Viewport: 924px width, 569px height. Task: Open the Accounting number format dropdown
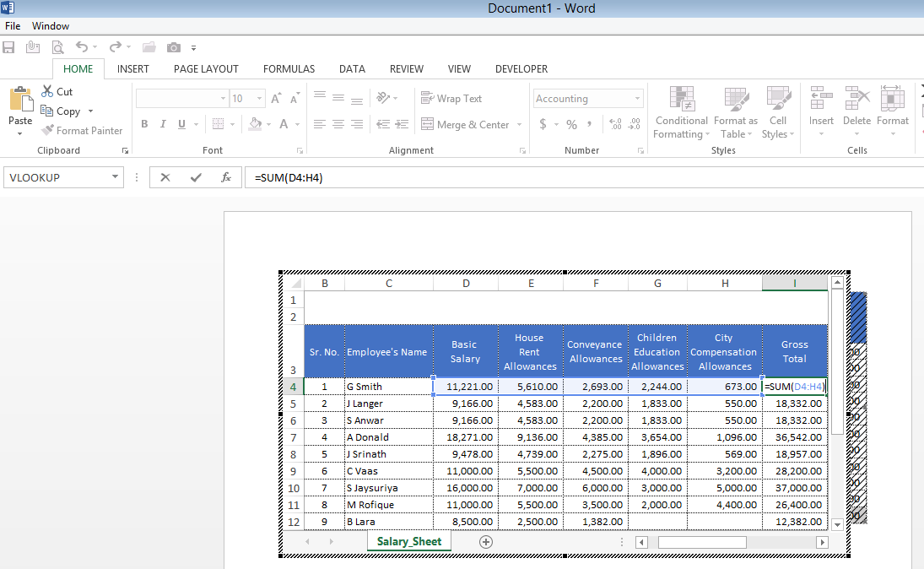click(635, 98)
